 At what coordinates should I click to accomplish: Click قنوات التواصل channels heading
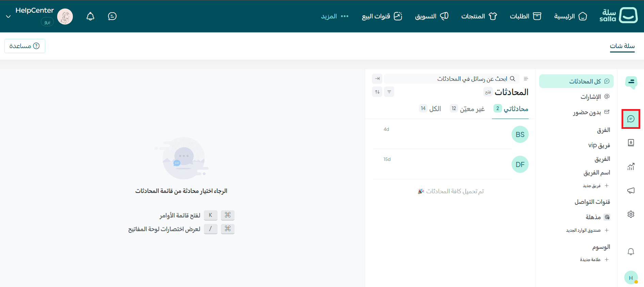(x=592, y=202)
